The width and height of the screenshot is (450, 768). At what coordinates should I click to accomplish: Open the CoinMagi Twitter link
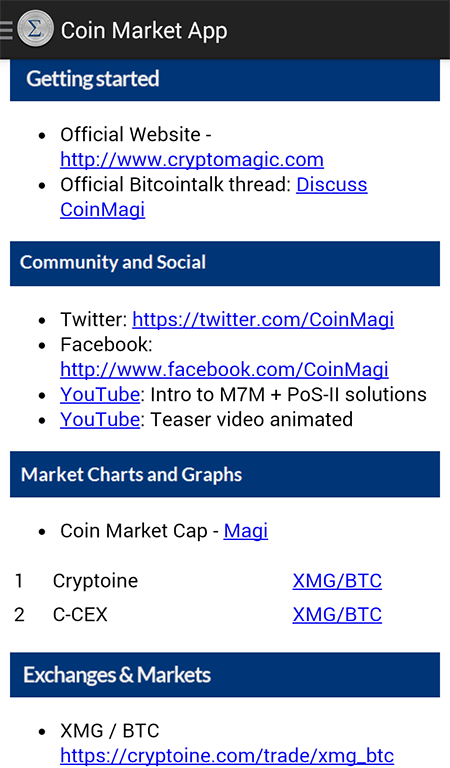coord(263,319)
